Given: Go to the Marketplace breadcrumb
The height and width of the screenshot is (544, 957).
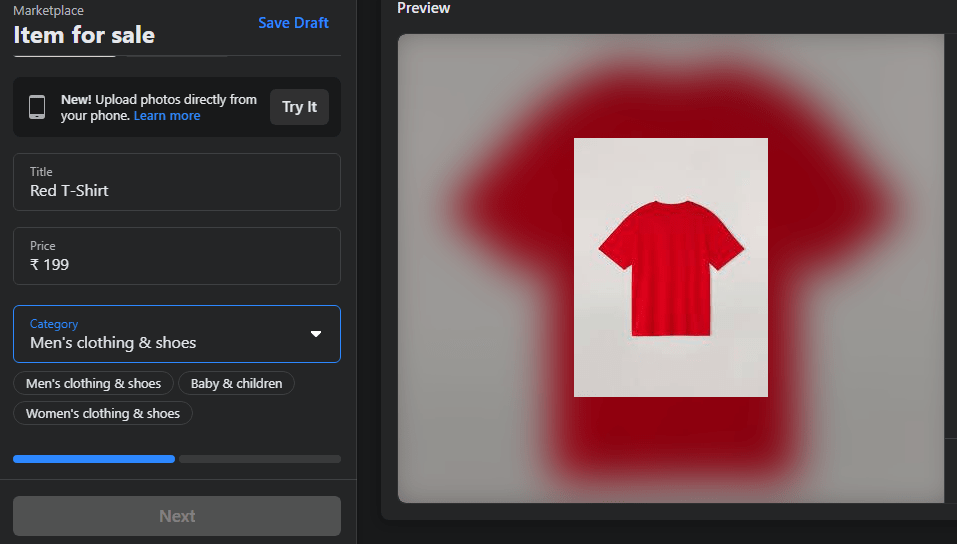Looking at the screenshot, I should tap(48, 10).
